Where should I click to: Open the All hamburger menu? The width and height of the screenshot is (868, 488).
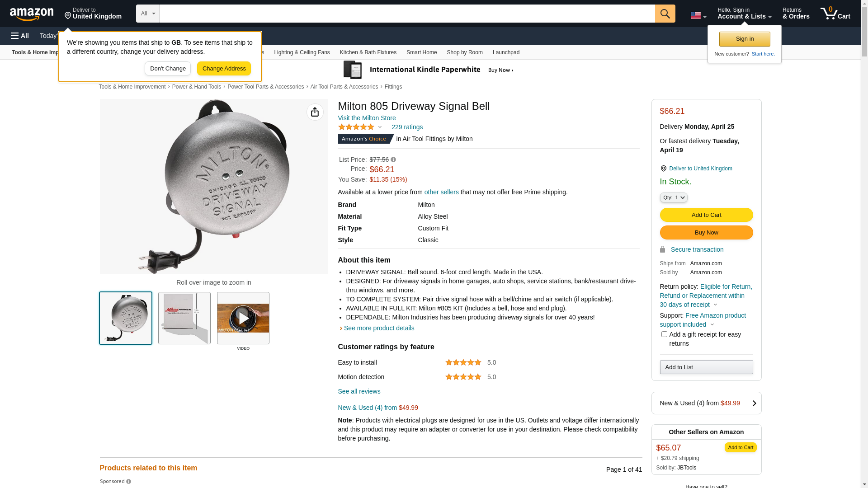[x=20, y=36]
